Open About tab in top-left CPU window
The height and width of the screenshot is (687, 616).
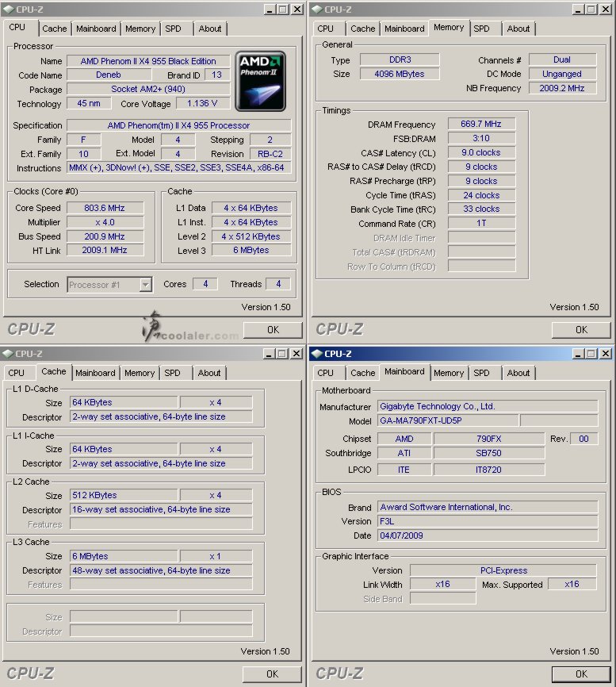pos(210,29)
